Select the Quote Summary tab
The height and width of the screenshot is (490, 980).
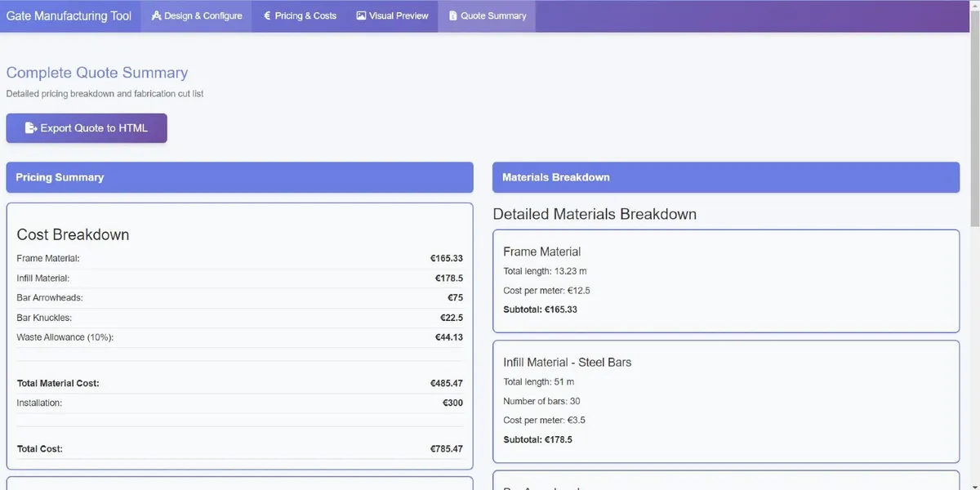point(487,16)
